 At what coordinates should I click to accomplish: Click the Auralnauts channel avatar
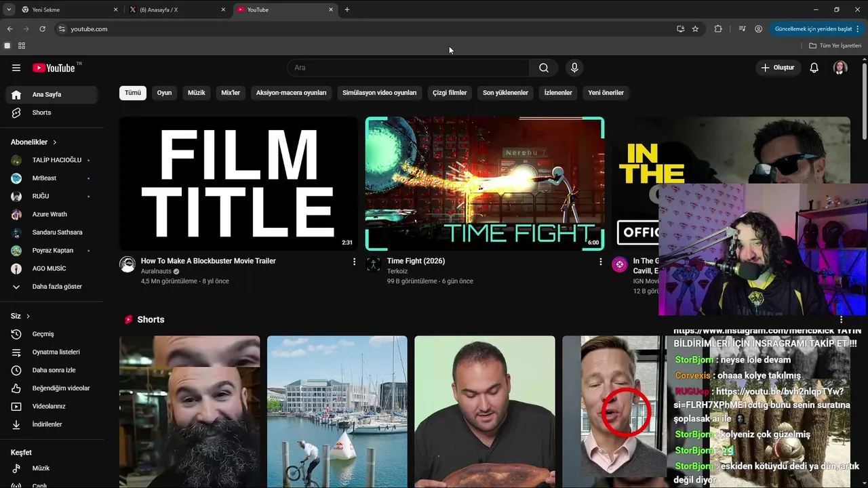127,264
